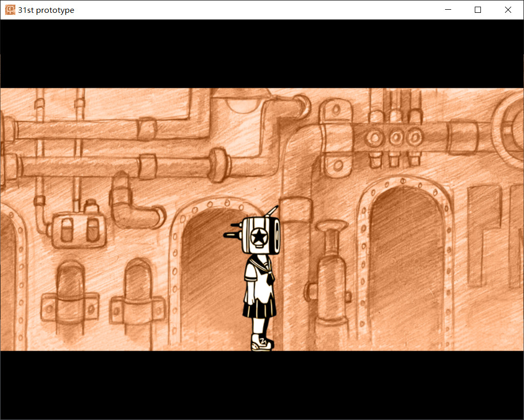The height and width of the screenshot is (420, 524).
Task: Click the 31st prototype title text
Action: click(x=46, y=10)
